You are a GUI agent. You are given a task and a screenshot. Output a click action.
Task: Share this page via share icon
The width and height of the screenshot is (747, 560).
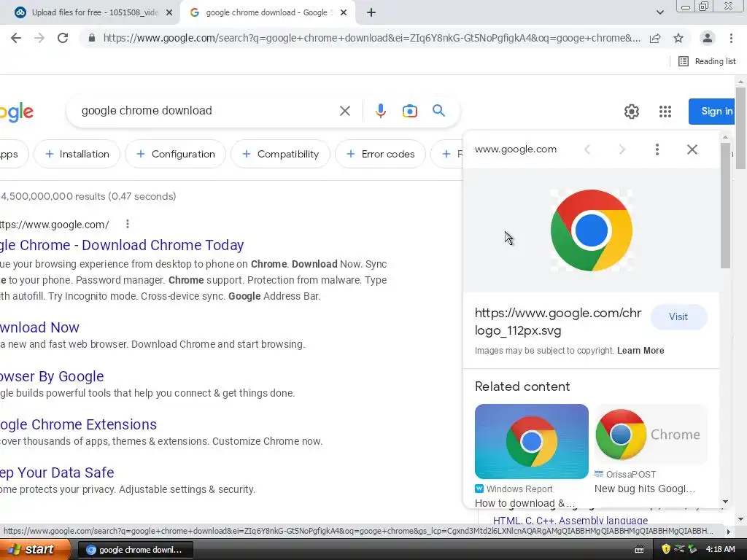pos(655,38)
